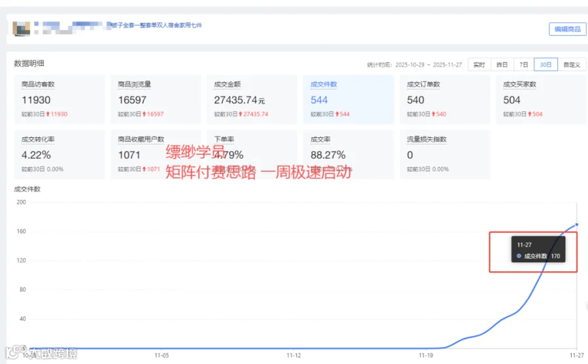Select the 流量损失指数 metric card

445,154
